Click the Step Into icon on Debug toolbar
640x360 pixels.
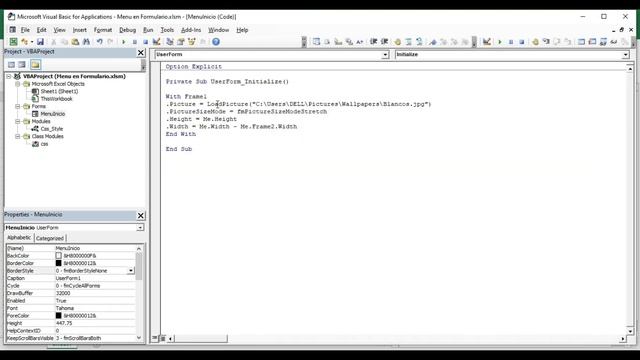(546, 42)
